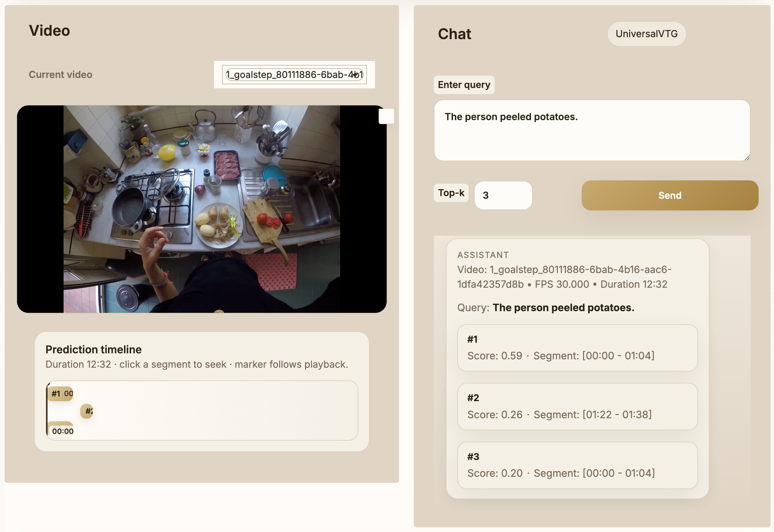Open result #1 with score 0.59
774x532 pixels.
coord(578,348)
